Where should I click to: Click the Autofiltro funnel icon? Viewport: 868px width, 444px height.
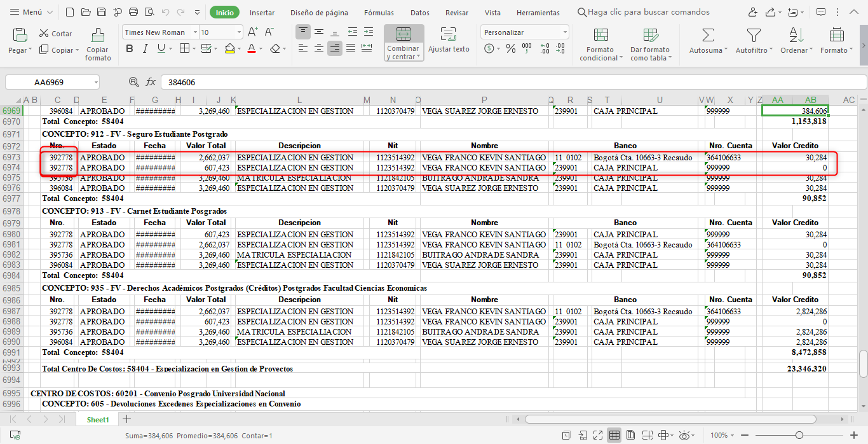pyautogui.click(x=754, y=35)
